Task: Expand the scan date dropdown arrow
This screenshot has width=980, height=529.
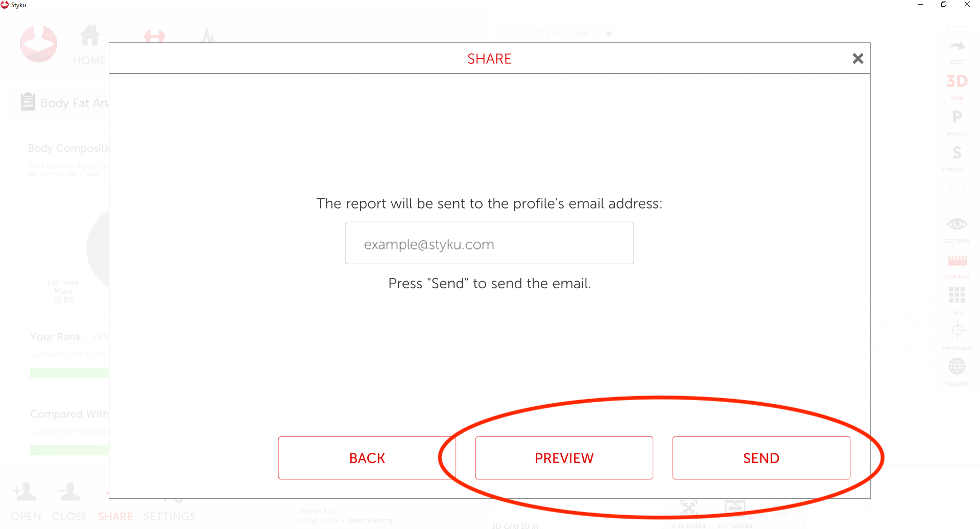Action: pyautogui.click(x=609, y=34)
